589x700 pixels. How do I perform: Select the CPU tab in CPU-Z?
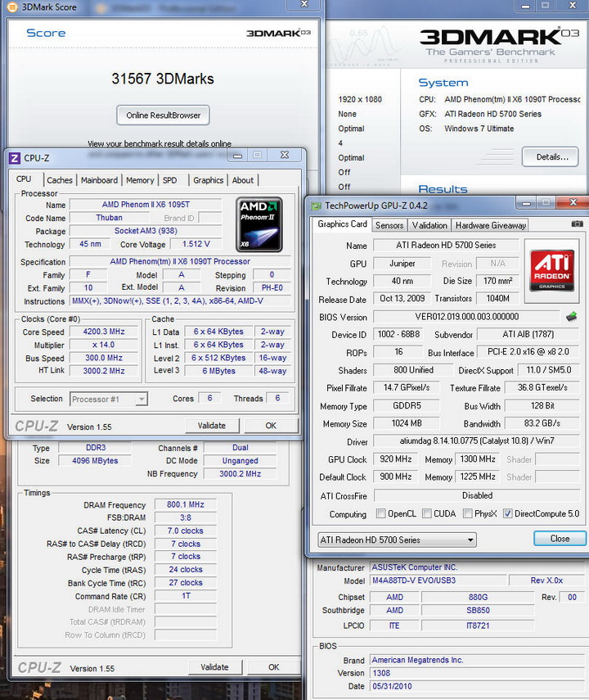tap(24, 179)
